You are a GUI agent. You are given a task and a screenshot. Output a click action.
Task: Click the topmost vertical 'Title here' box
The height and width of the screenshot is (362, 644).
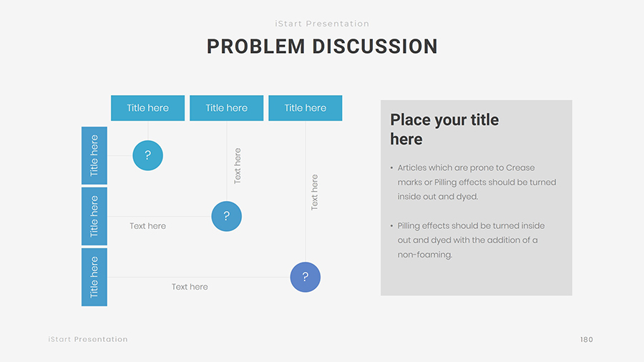pos(94,155)
